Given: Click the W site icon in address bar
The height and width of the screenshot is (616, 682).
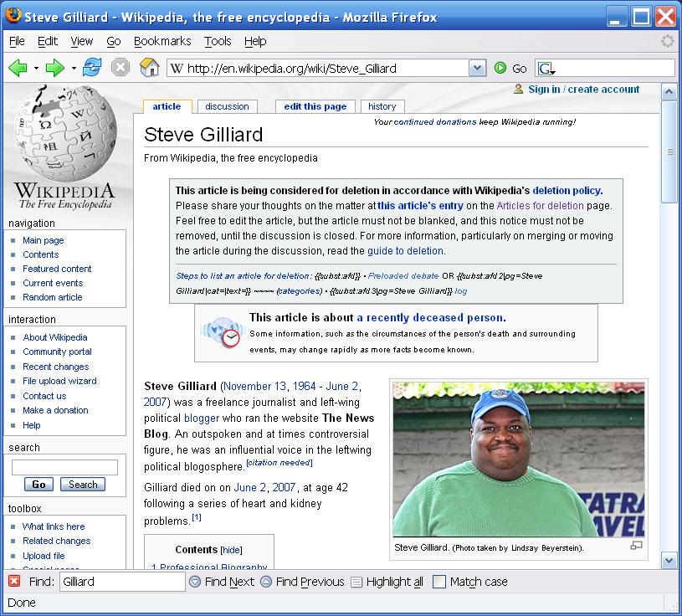Looking at the screenshot, I should [177, 69].
